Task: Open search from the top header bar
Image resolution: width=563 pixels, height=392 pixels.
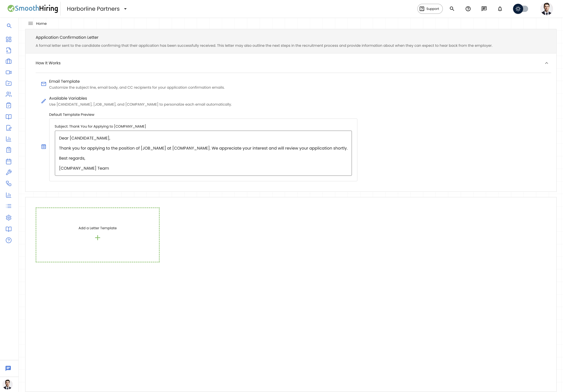Action: coord(452,9)
